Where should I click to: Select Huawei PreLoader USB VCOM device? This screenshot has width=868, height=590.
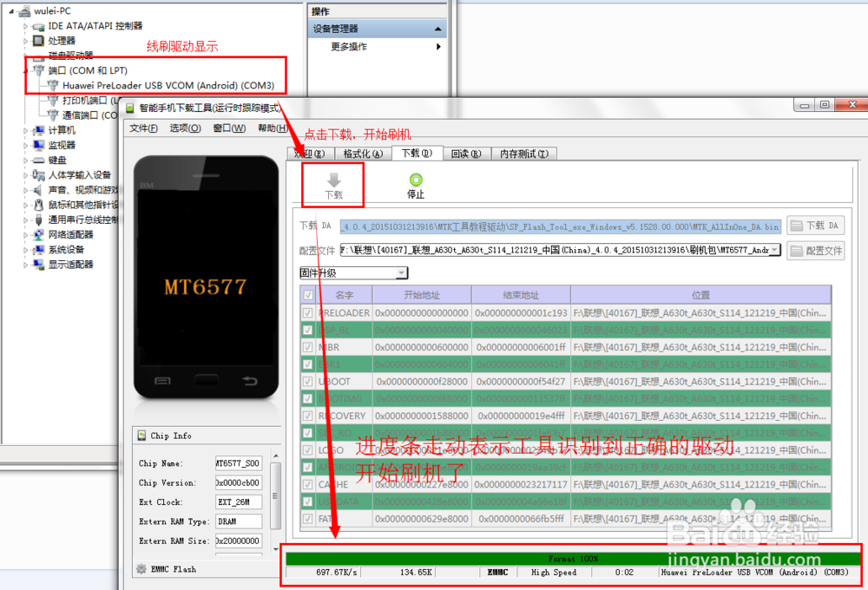click(x=168, y=85)
